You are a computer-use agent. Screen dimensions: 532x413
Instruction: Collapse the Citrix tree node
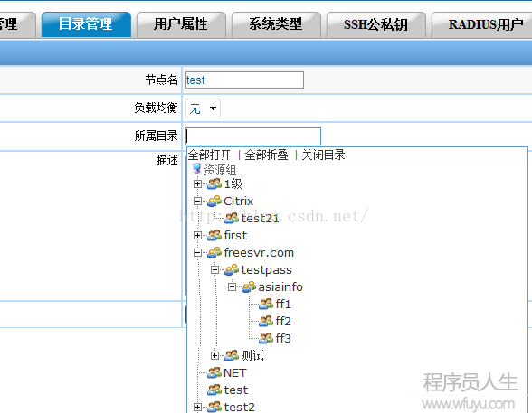pyautogui.click(x=197, y=202)
